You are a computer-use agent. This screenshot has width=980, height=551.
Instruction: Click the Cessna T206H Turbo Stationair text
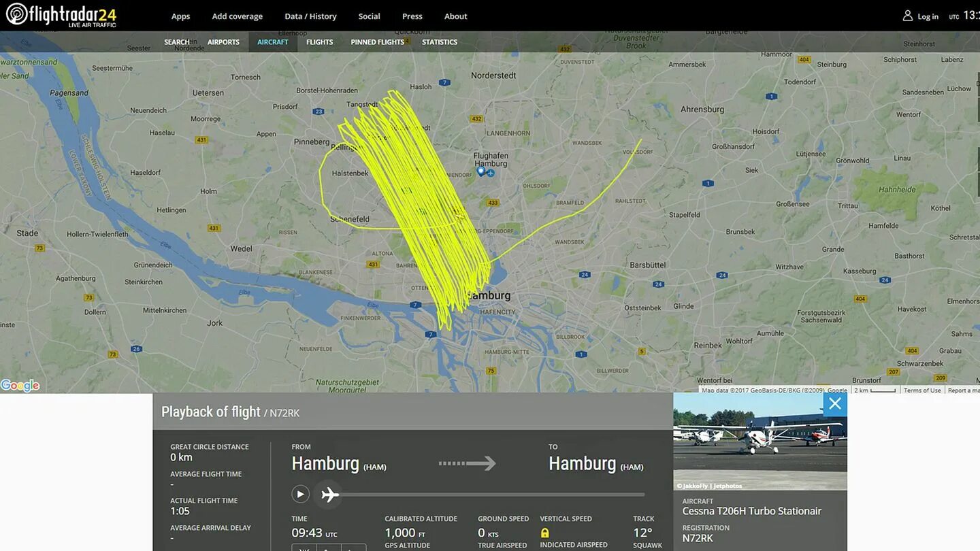click(x=752, y=511)
